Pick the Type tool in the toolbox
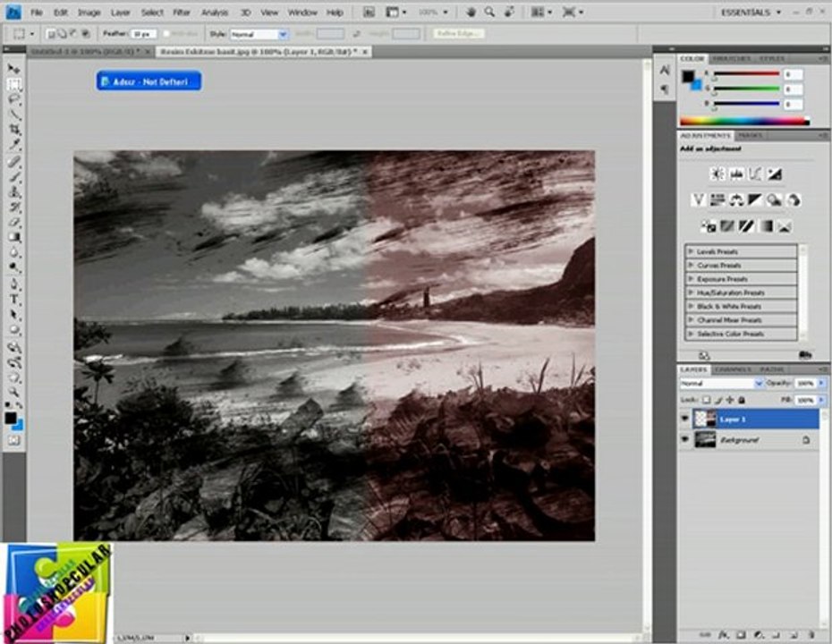 point(14,299)
